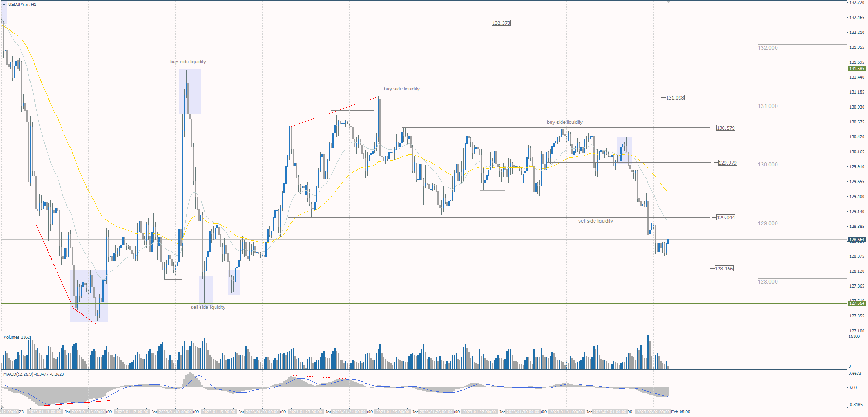Viewport: 868px width, 417px height.
Task: Select the 130.000 round-number label
Action: [x=768, y=165]
